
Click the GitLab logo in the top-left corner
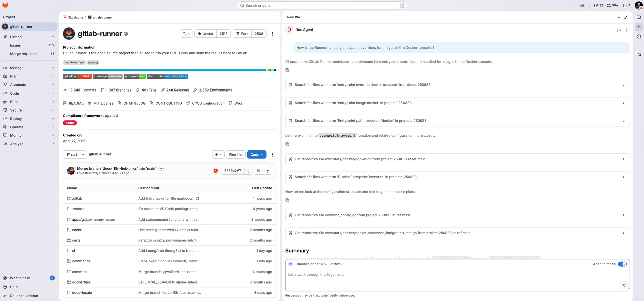coord(5,5)
